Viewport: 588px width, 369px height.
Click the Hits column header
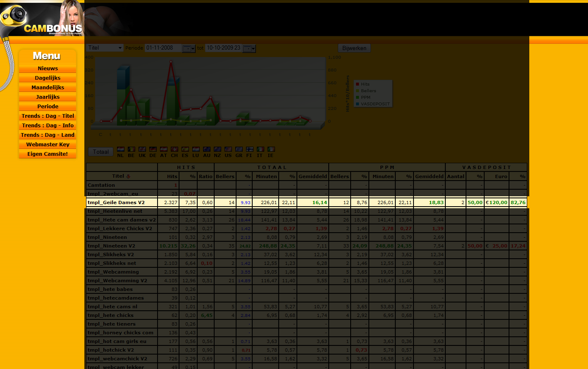[x=168, y=176]
